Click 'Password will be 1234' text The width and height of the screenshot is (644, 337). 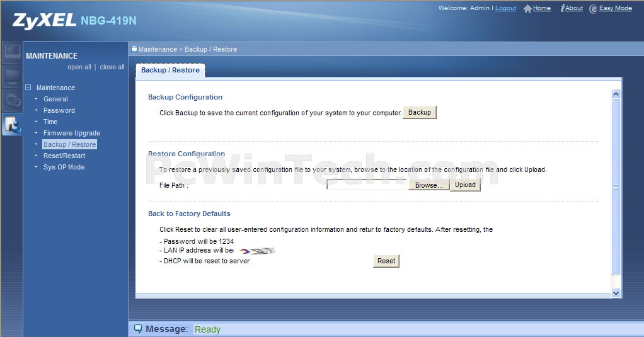pyautogui.click(x=197, y=241)
